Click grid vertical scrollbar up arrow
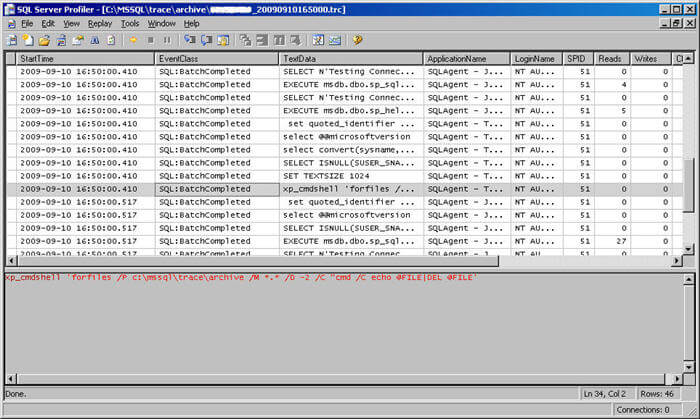Screen dimensions: 700x419 coord(688,58)
